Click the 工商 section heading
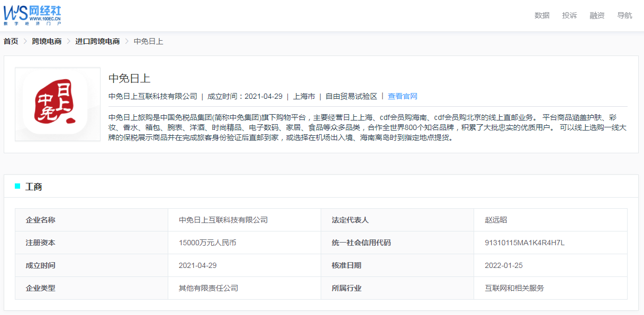The image size is (644, 315). click(x=34, y=187)
